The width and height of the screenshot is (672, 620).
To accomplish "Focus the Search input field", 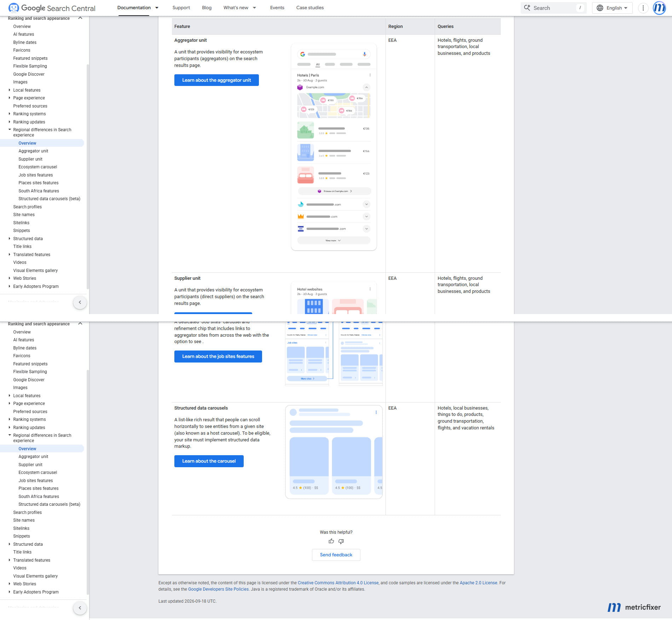I will [x=554, y=8].
